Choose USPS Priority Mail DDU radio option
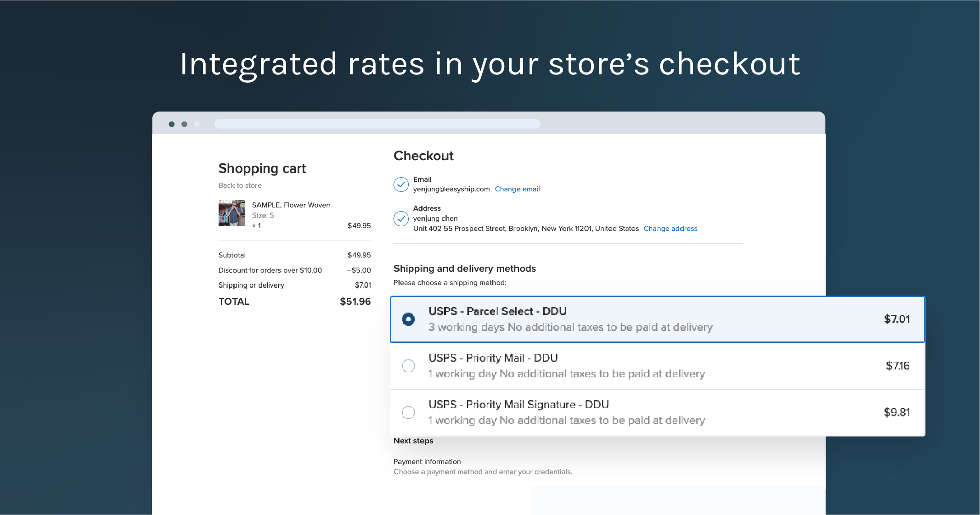 point(408,366)
